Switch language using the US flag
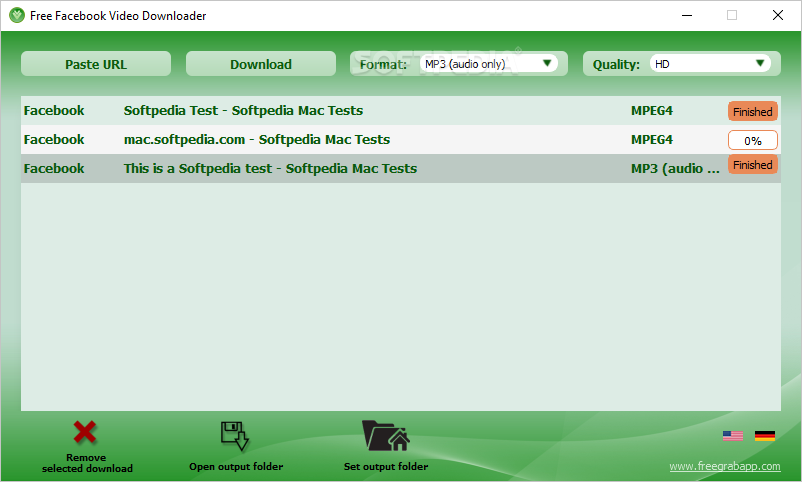802x482 pixels. pos(732,435)
